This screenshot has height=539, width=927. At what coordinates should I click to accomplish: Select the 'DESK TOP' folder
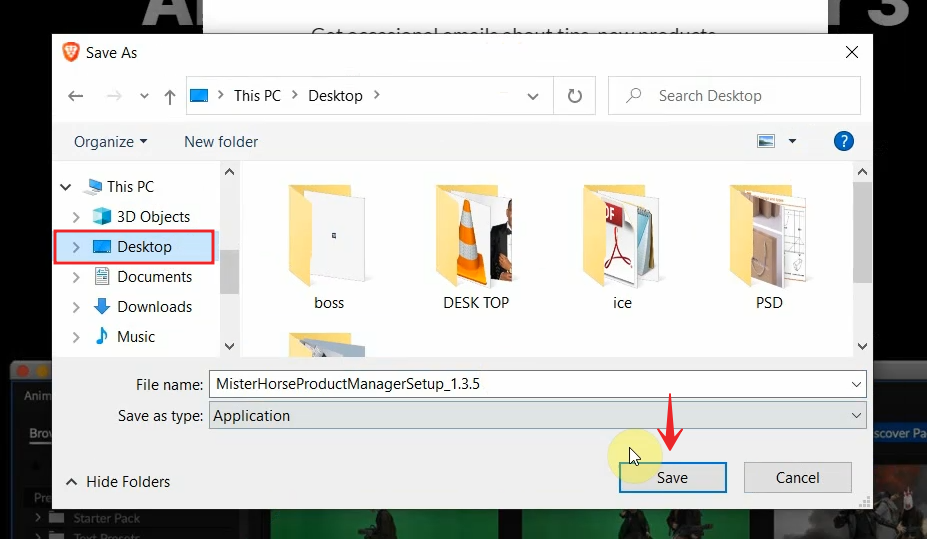475,247
